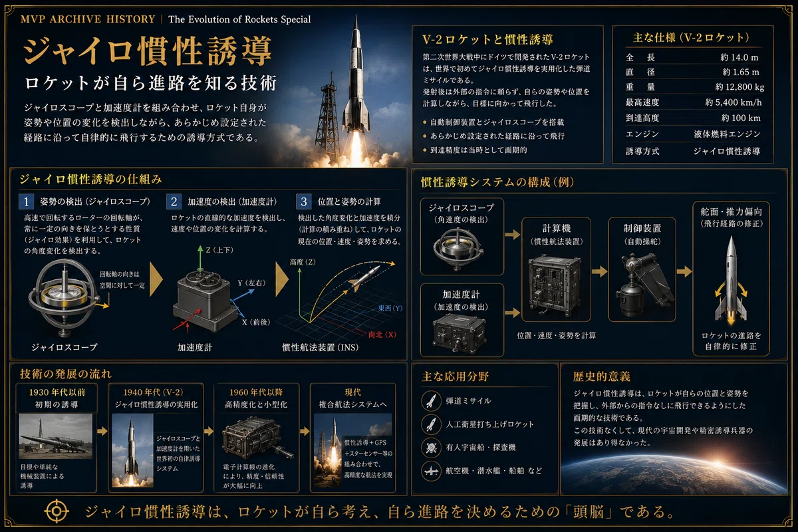Viewport: 798px width, 532px height.
Task: Select the 全長 約14.0 m spec row
Action: point(692,57)
